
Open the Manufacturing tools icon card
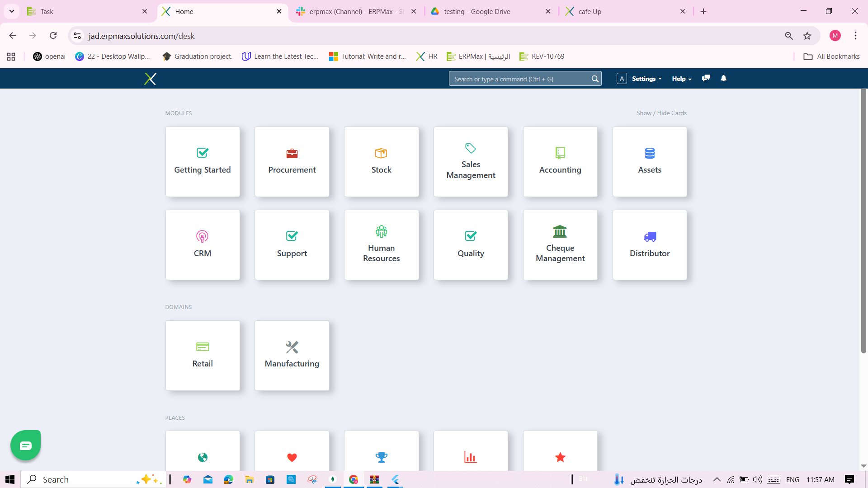pos(292,347)
